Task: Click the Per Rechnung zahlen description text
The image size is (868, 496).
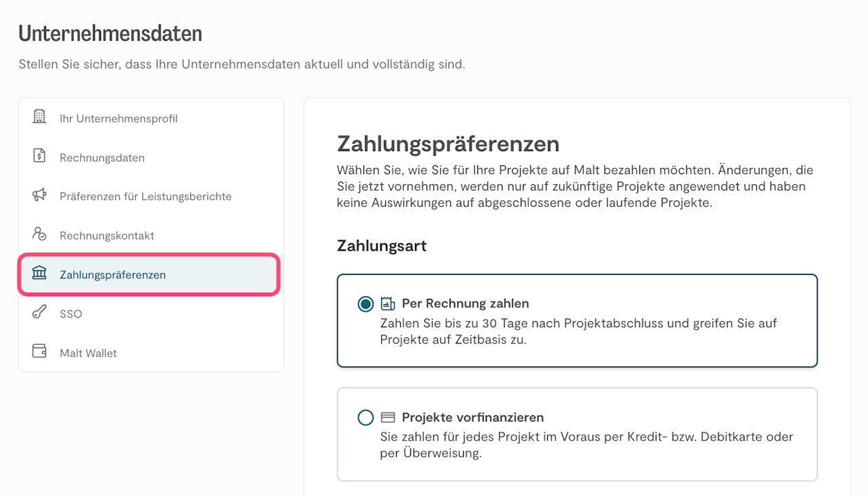Action: pos(578,331)
